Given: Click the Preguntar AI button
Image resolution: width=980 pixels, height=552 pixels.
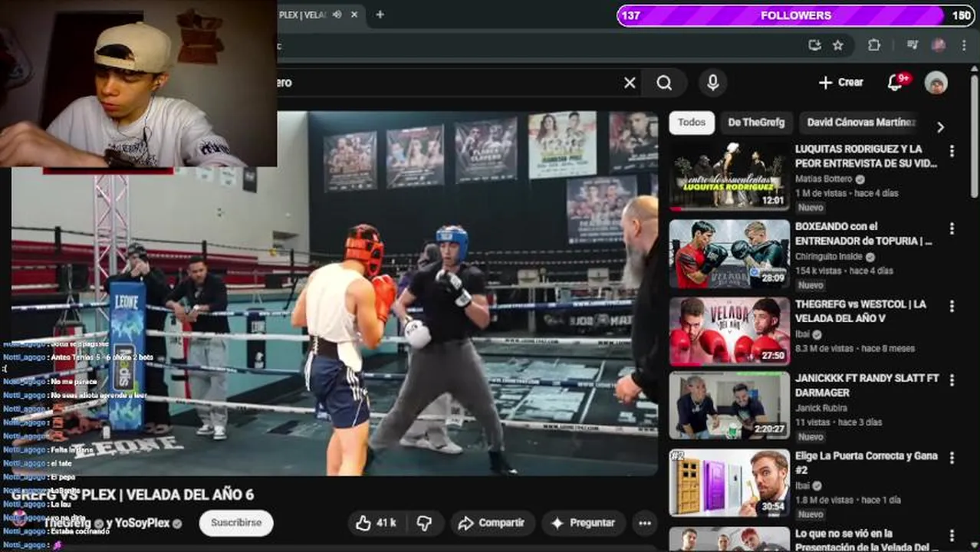Looking at the screenshot, I should [x=583, y=523].
